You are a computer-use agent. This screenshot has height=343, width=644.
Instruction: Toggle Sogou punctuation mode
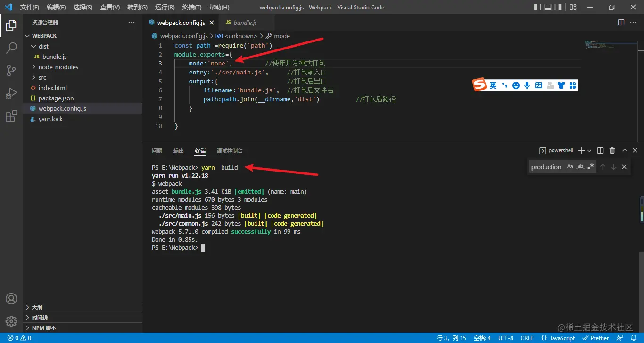pos(504,85)
